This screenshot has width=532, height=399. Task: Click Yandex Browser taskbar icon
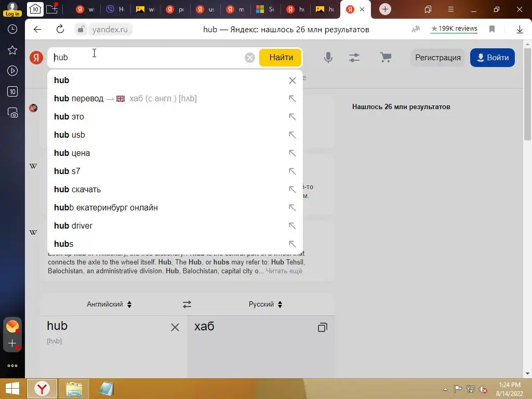42,389
